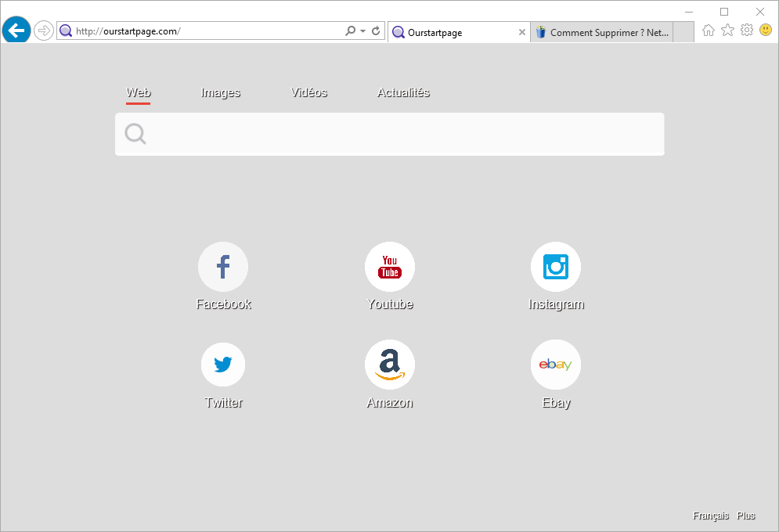Image resolution: width=779 pixels, height=532 pixels.
Task: Click the Ebay text label
Action: 557,403
